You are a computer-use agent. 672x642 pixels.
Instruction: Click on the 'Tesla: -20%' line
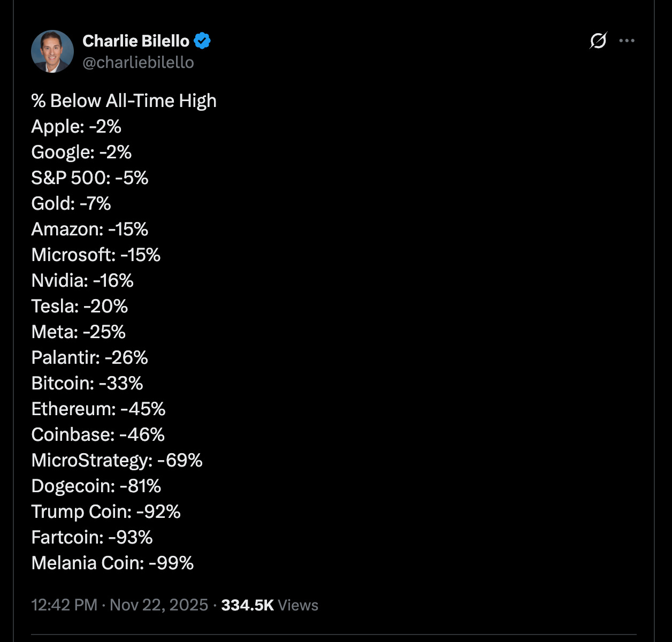(80, 306)
